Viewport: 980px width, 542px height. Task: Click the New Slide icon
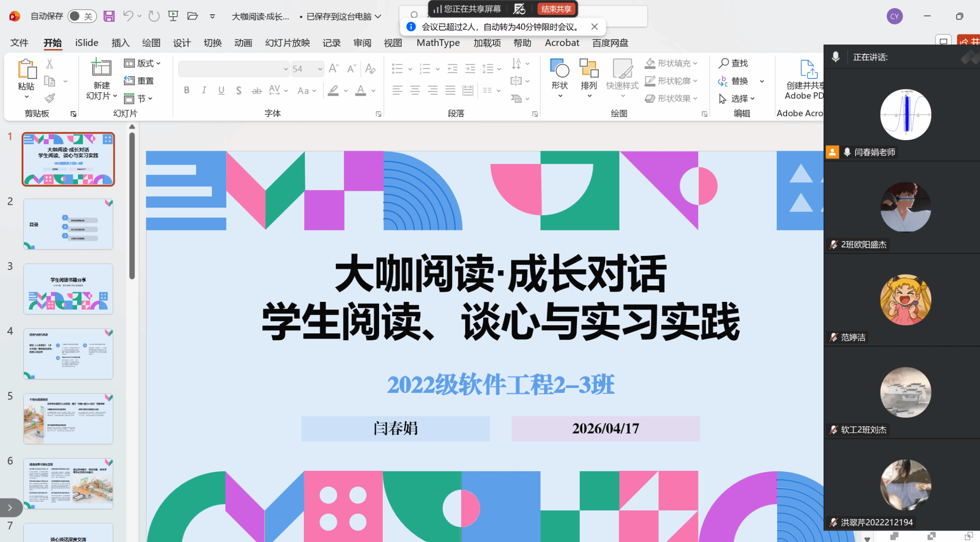pos(101,67)
